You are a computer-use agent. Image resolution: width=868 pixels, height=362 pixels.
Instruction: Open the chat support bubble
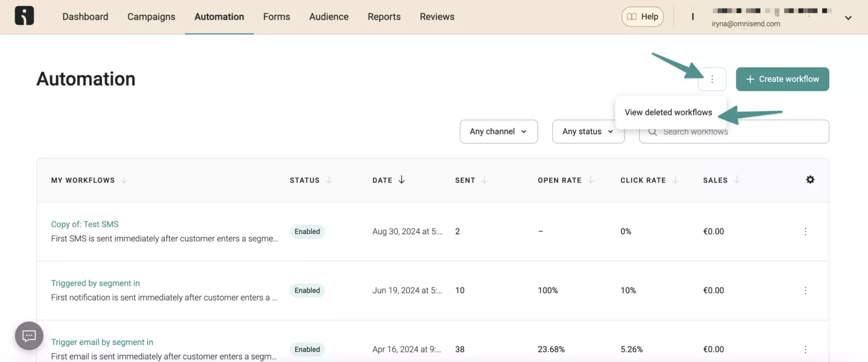coord(29,335)
